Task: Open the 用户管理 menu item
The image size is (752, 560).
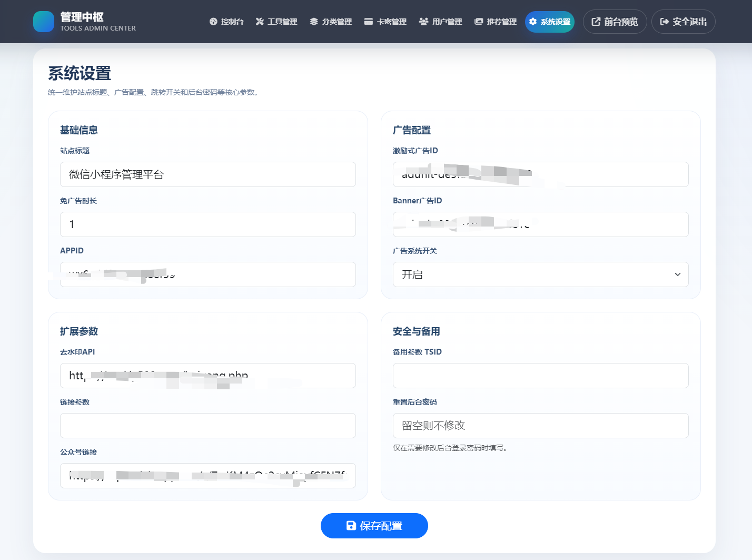Action: tap(440, 22)
